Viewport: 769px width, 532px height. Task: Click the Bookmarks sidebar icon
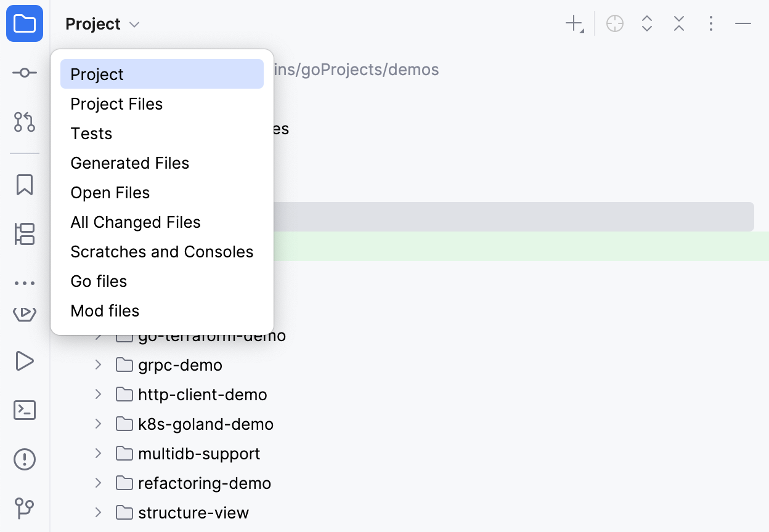pos(24,184)
